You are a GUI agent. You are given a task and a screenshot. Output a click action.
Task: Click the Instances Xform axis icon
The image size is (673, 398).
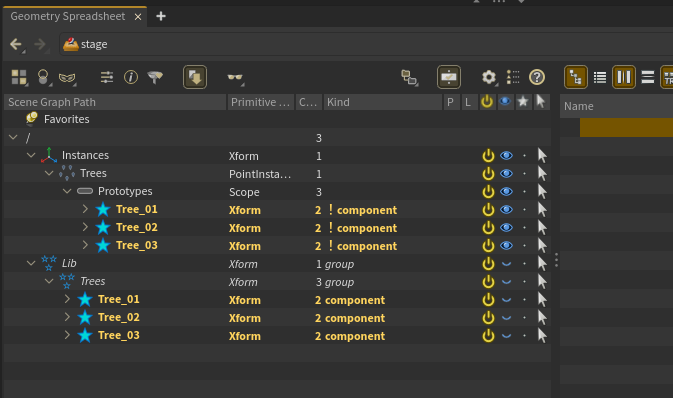49,155
